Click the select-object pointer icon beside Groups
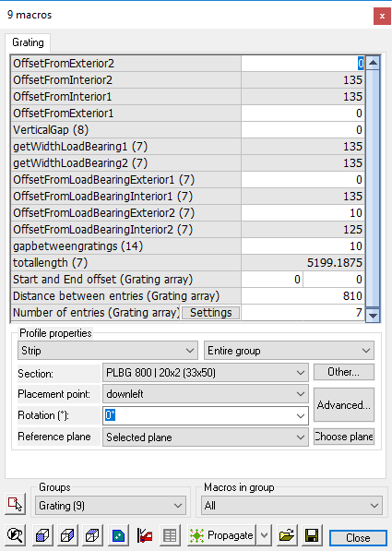The height and width of the screenshot is (551, 392). point(15,504)
